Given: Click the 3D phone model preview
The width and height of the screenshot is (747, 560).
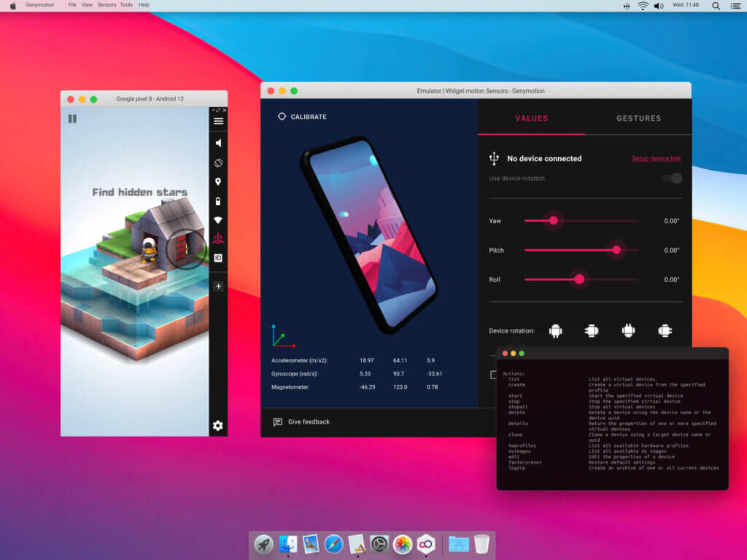Looking at the screenshot, I should click(x=369, y=236).
